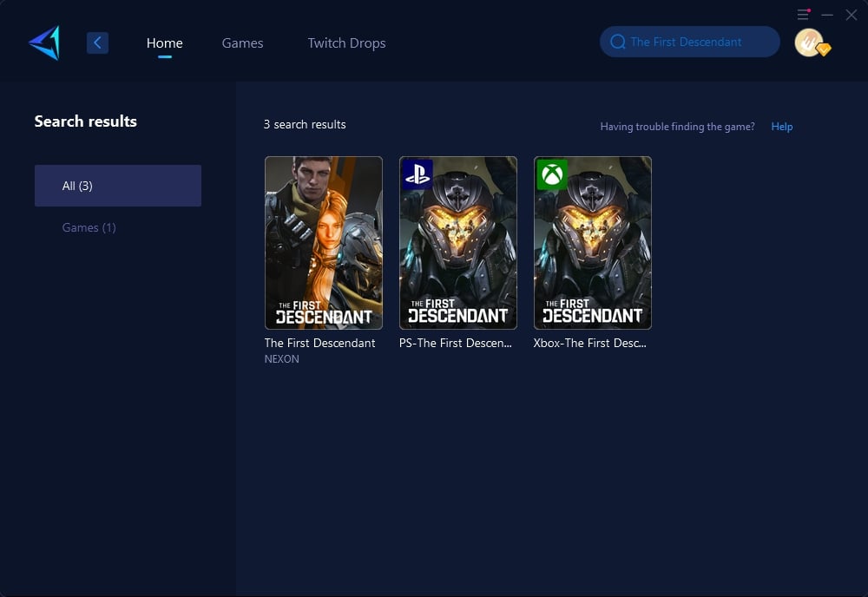
Task: Click the Help link
Action: 782,127
